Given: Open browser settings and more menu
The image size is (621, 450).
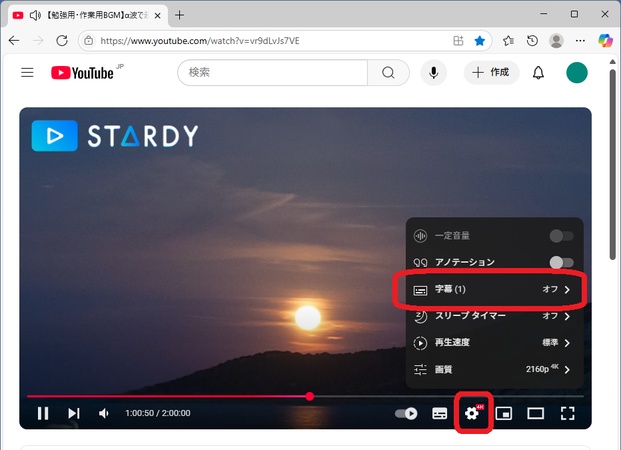Looking at the screenshot, I should click(580, 40).
